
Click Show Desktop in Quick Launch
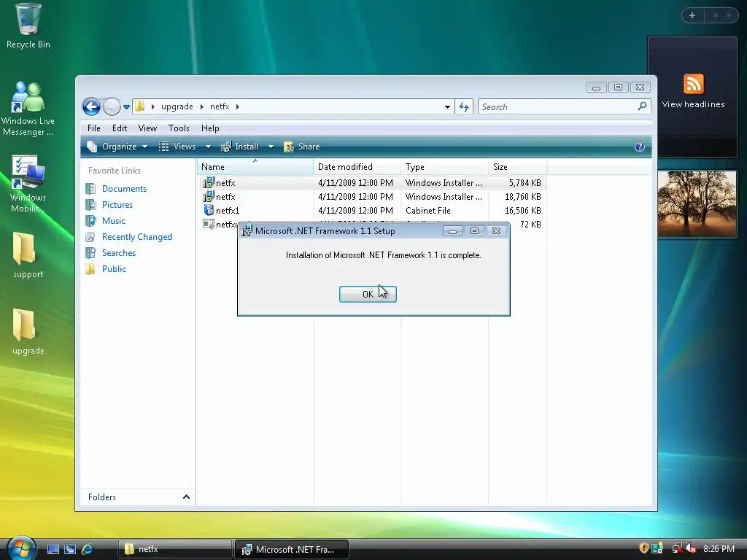pos(53,550)
